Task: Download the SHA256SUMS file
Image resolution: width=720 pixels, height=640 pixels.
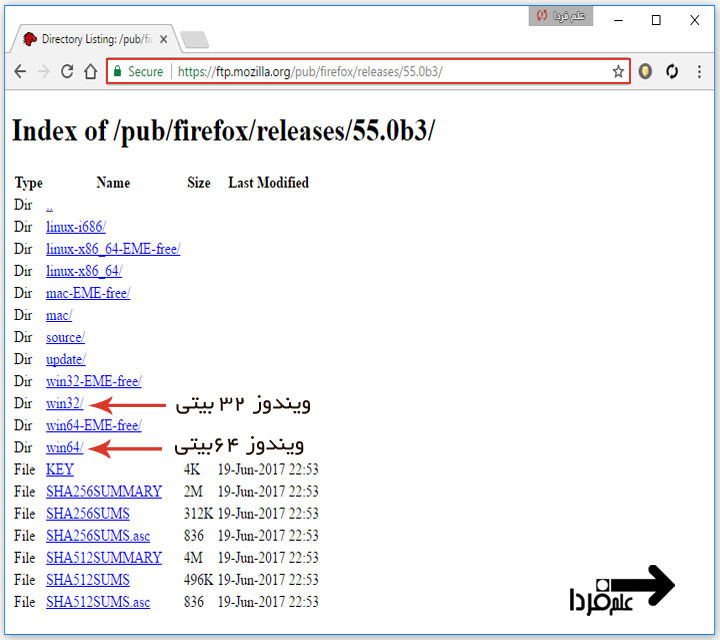Action: pyautogui.click(x=87, y=514)
